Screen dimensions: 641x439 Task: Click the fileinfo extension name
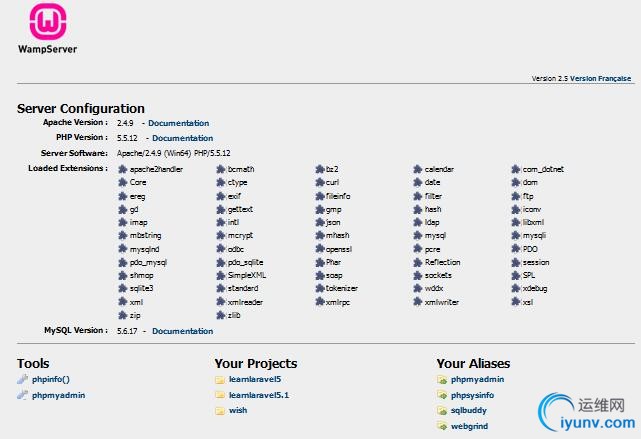coord(338,196)
